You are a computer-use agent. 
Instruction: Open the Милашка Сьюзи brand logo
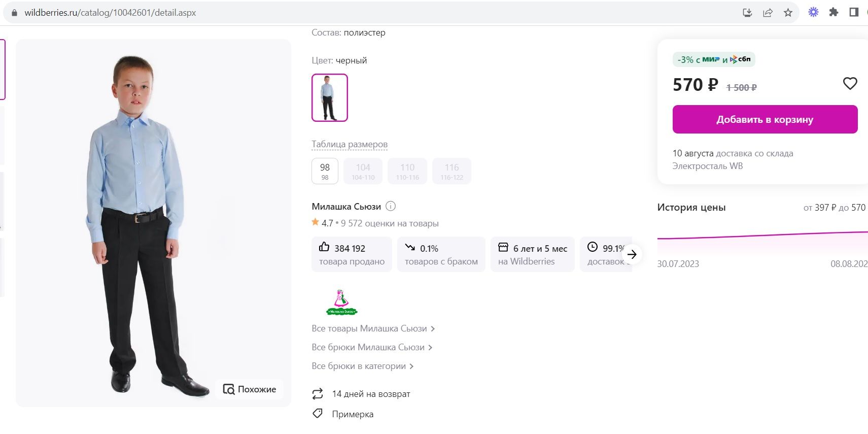341,303
